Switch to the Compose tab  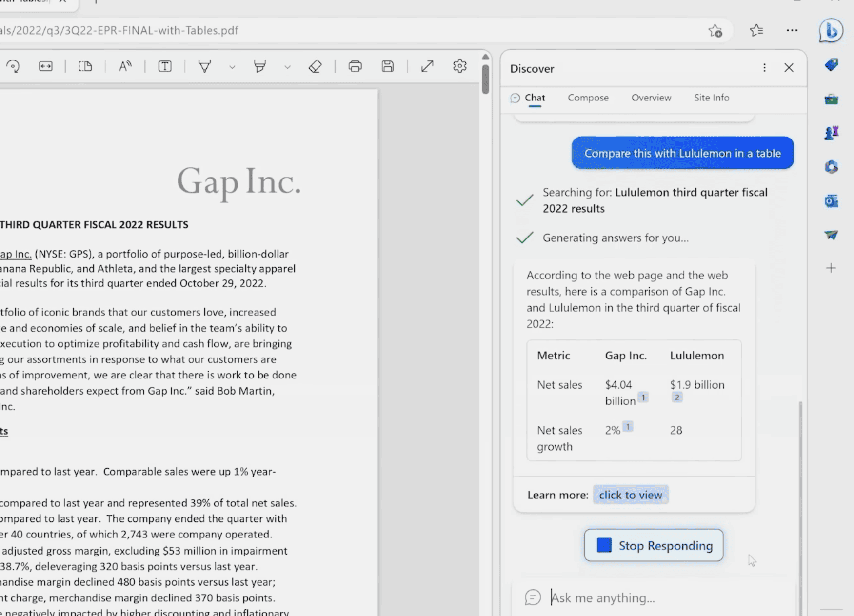pos(588,98)
